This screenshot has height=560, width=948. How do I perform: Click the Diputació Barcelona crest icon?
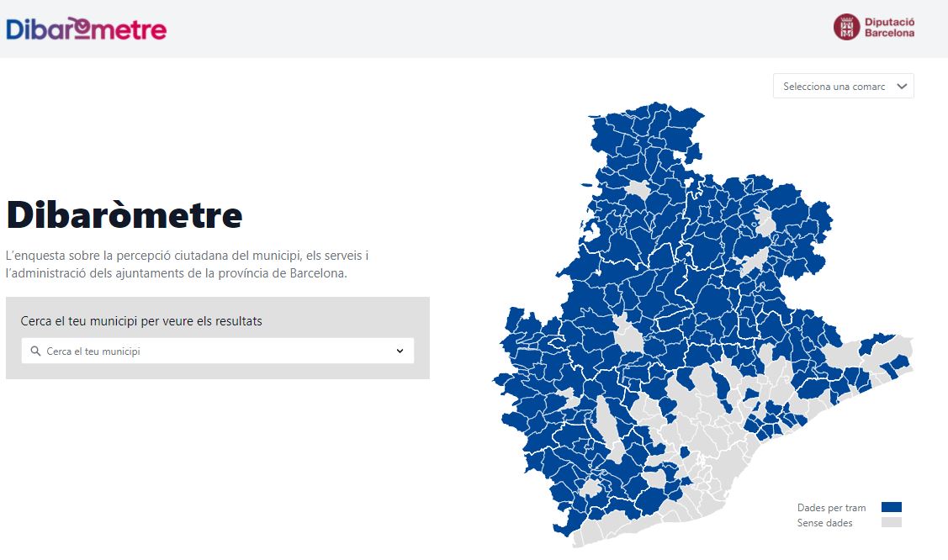845,27
